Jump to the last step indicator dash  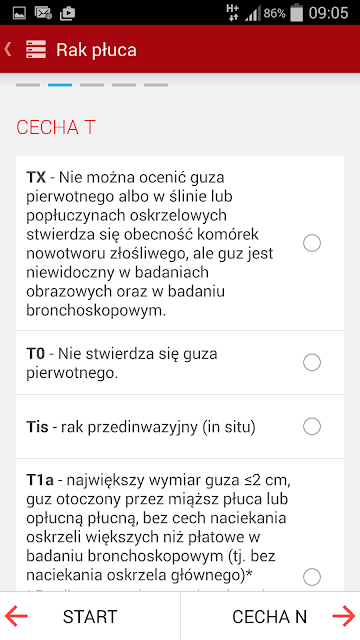click(156, 85)
